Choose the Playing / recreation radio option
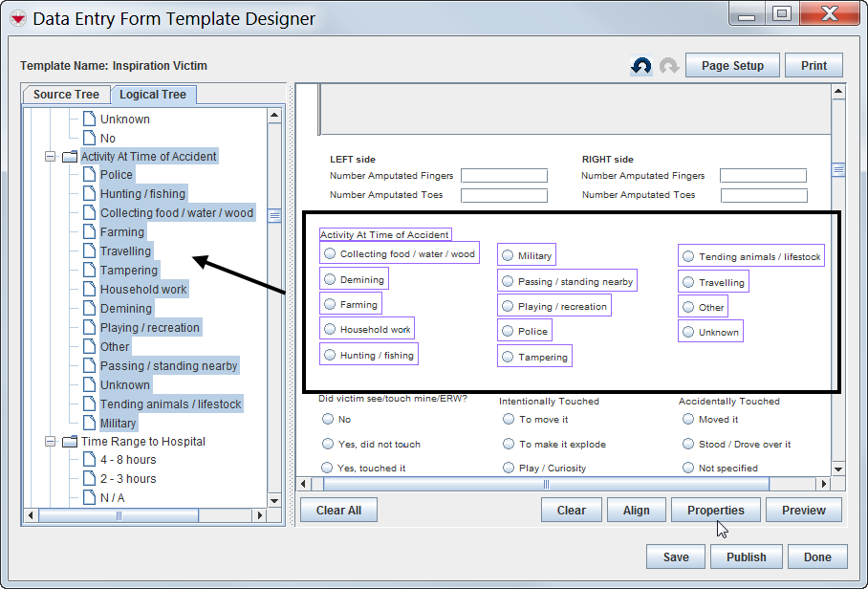868x589 pixels. (508, 306)
